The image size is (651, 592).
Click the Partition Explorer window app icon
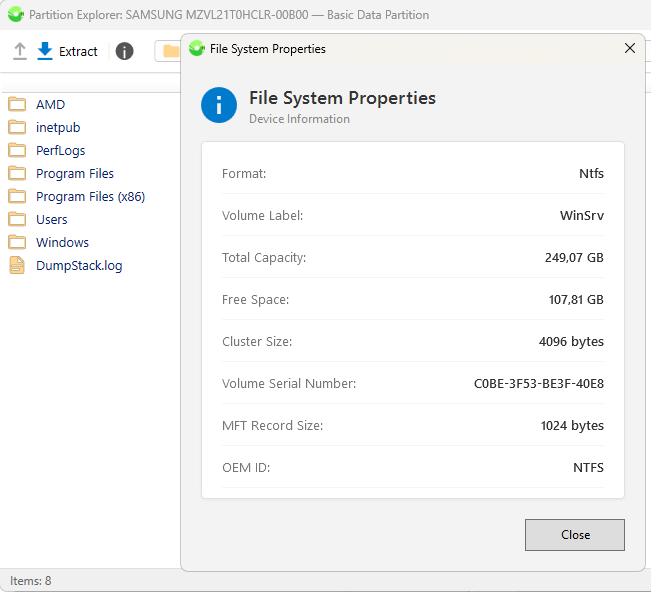[16, 15]
